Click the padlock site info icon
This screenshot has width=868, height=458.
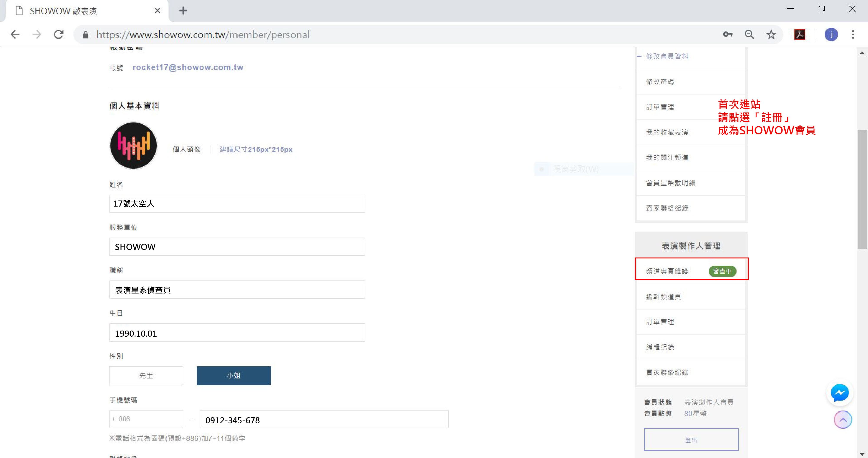click(x=86, y=35)
